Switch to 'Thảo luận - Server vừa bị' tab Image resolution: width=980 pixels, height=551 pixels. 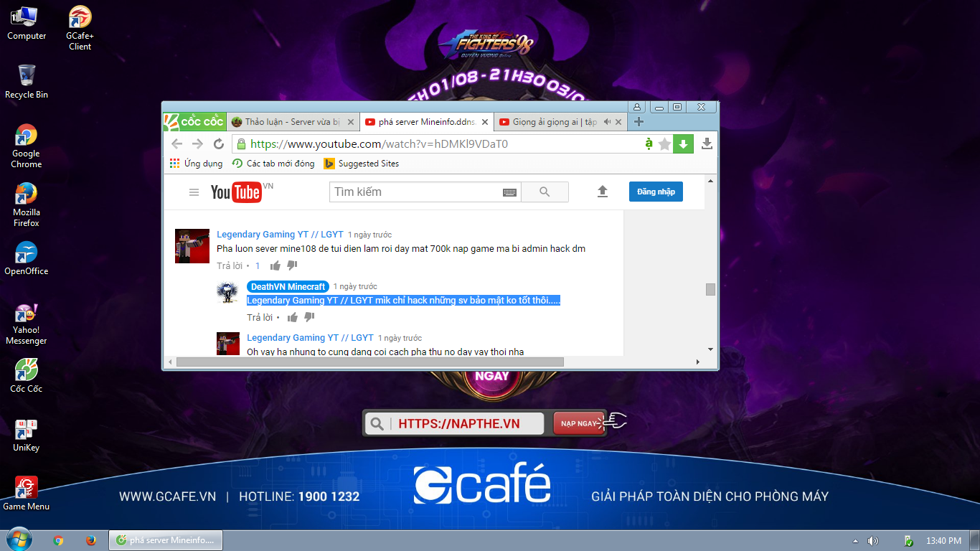[x=293, y=122]
